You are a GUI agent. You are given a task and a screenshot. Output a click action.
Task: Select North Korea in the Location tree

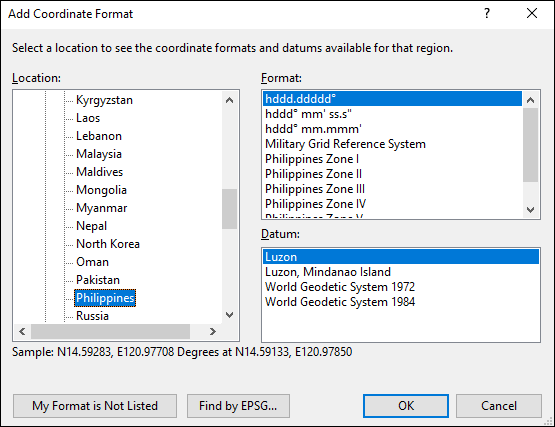[108, 244]
